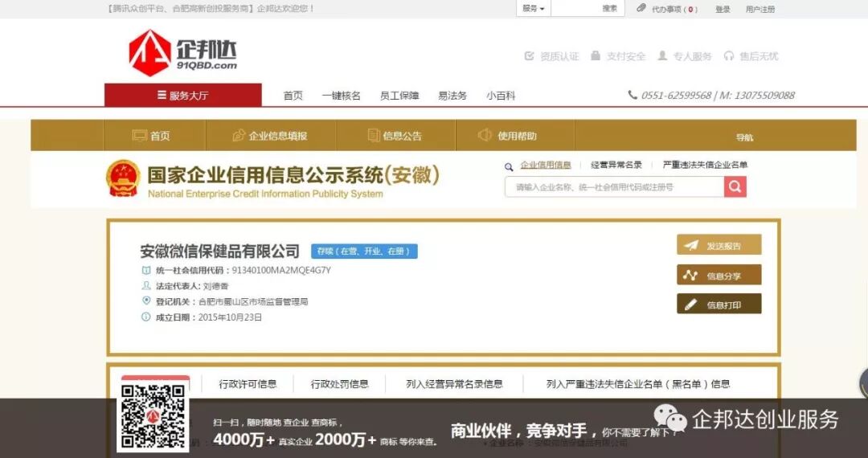This screenshot has height=458, width=868.
Task: Focus the top bar search field
Action: pyautogui.click(x=575, y=9)
